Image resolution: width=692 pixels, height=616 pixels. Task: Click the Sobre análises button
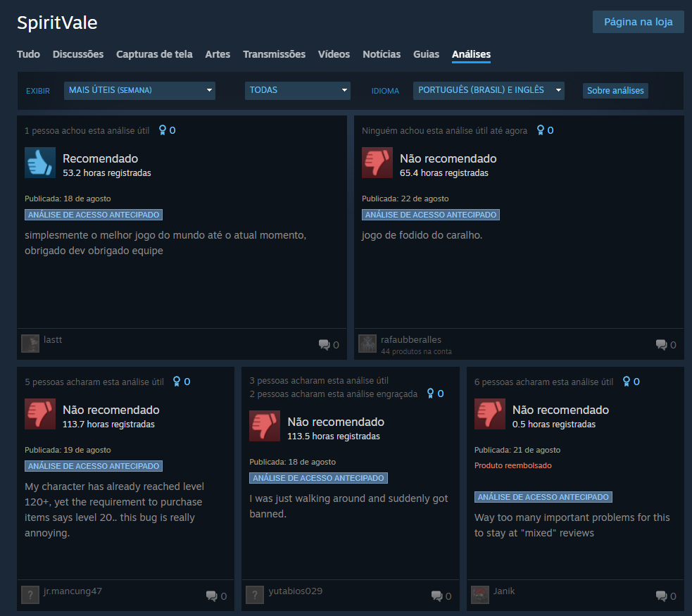click(615, 90)
